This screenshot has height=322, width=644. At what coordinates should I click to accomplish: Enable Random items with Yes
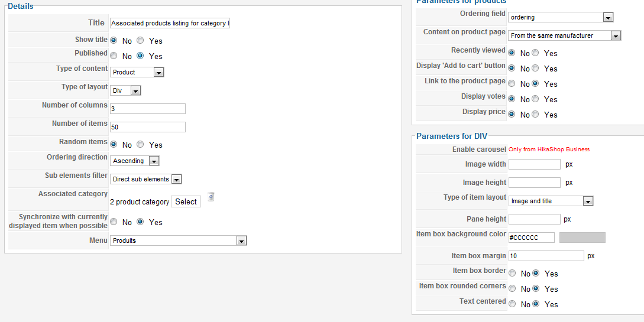pos(140,145)
